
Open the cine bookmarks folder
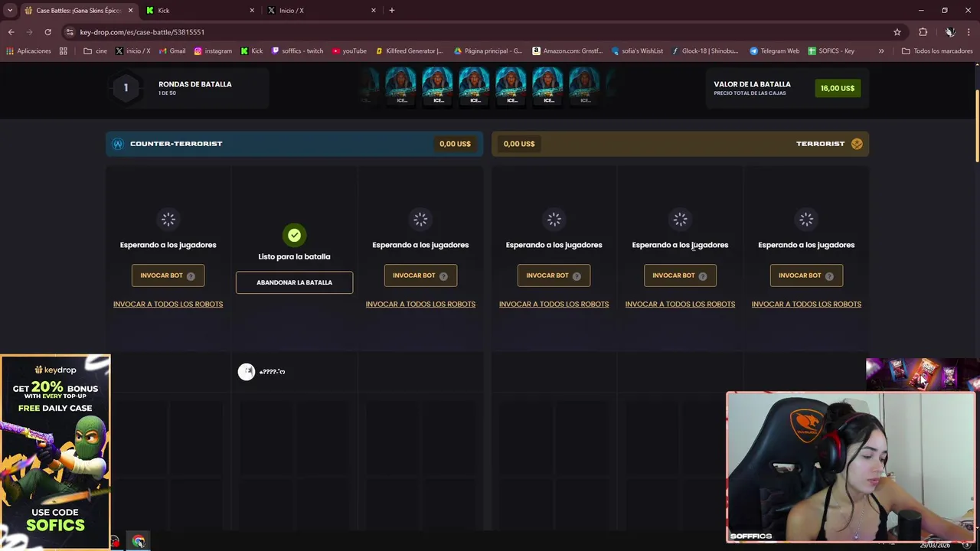(95, 51)
